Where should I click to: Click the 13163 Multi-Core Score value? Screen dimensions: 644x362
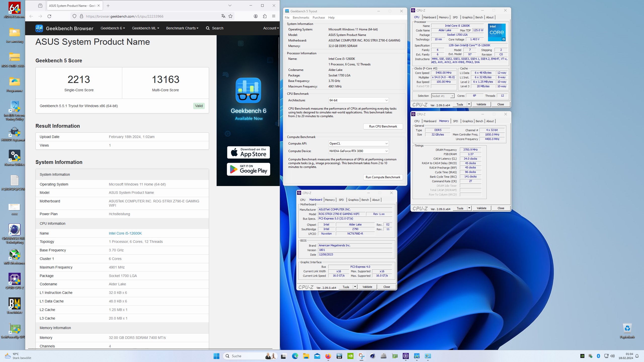(166, 79)
